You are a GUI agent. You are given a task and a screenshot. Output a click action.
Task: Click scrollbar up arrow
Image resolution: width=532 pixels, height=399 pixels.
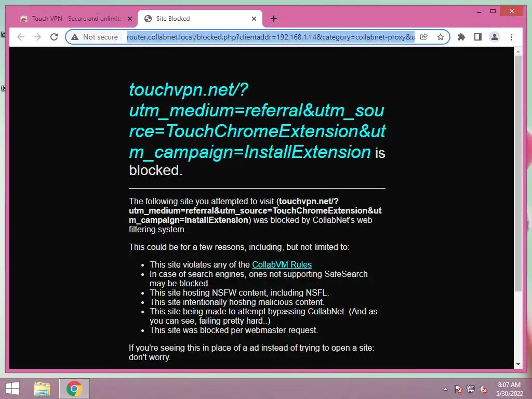(518, 51)
